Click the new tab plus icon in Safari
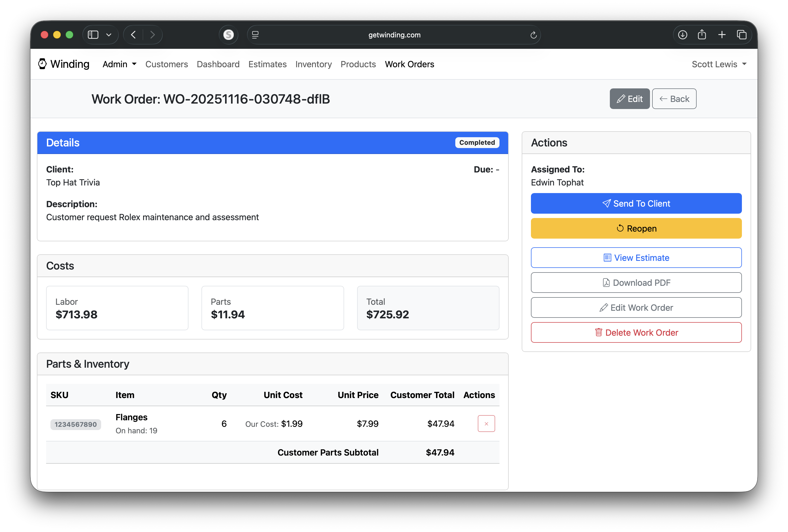 722,34
